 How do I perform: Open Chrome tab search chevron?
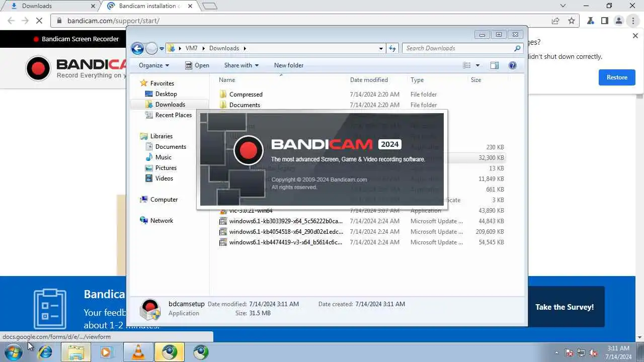tap(563, 6)
